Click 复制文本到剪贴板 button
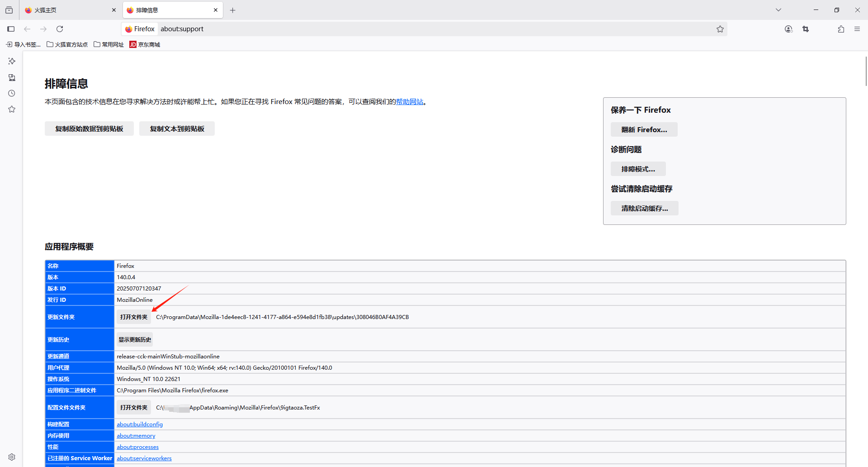Image resolution: width=868 pixels, height=467 pixels. pos(177,129)
